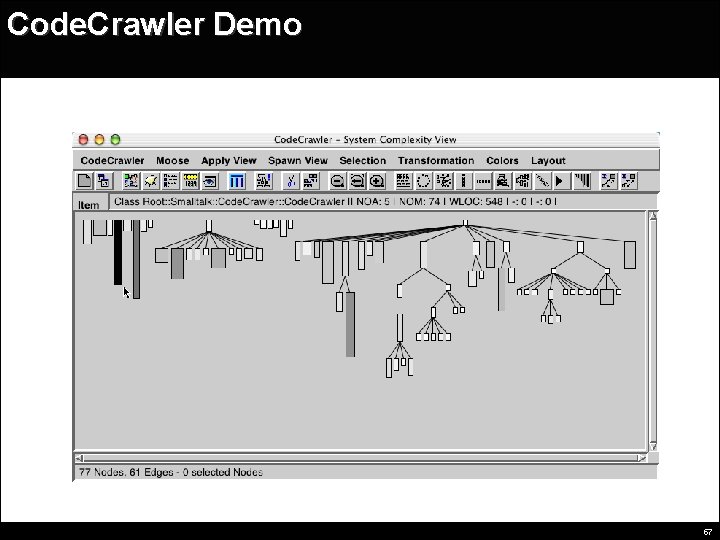Click the horizontal rows layout icon
720x540 pixels.
click(404, 181)
